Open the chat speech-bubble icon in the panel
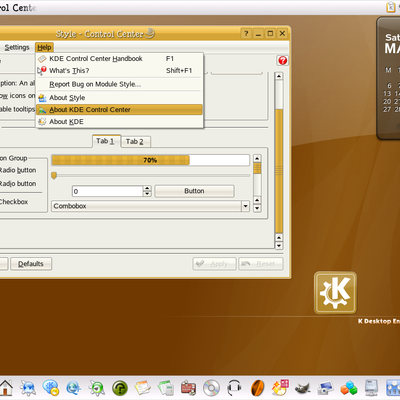The width and height of the screenshot is (400, 400). 51,388
